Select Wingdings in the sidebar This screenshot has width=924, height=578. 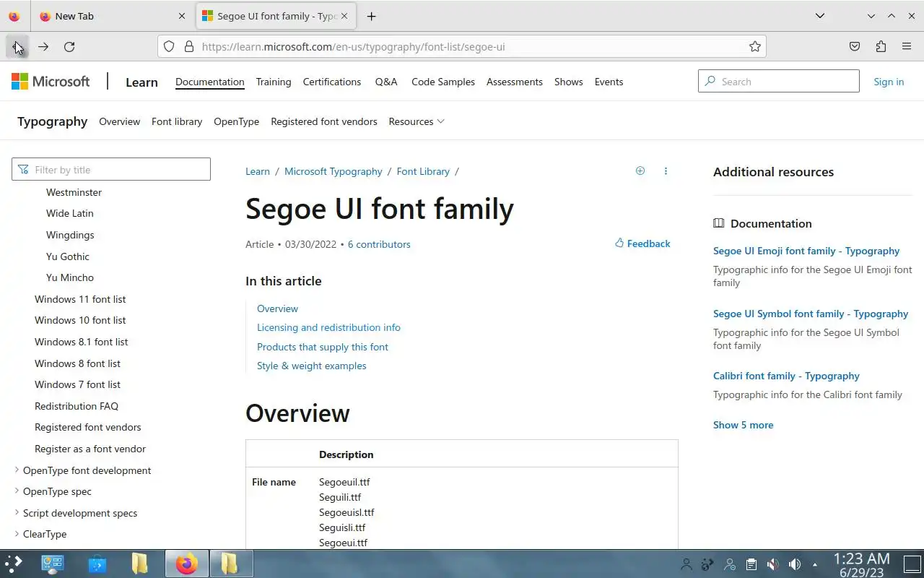70,235
